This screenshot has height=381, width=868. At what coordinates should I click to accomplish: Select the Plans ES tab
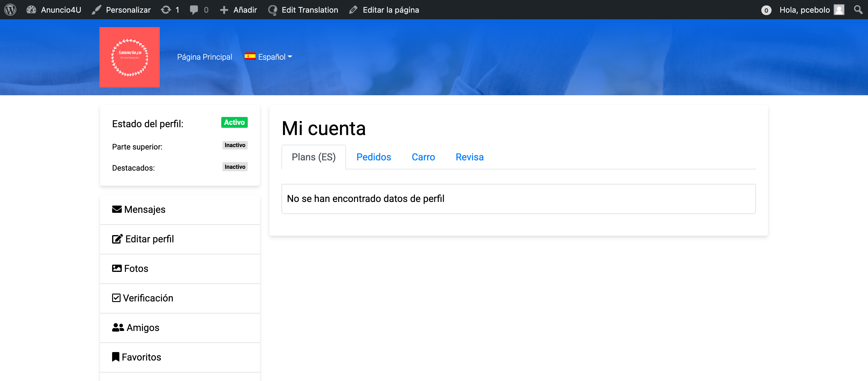click(314, 157)
